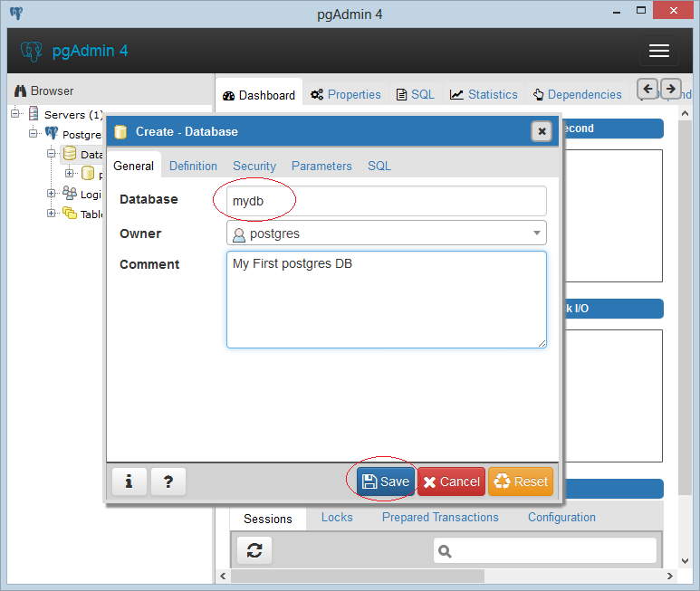Click the pgAdmin 4 elephant logo

[32, 52]
